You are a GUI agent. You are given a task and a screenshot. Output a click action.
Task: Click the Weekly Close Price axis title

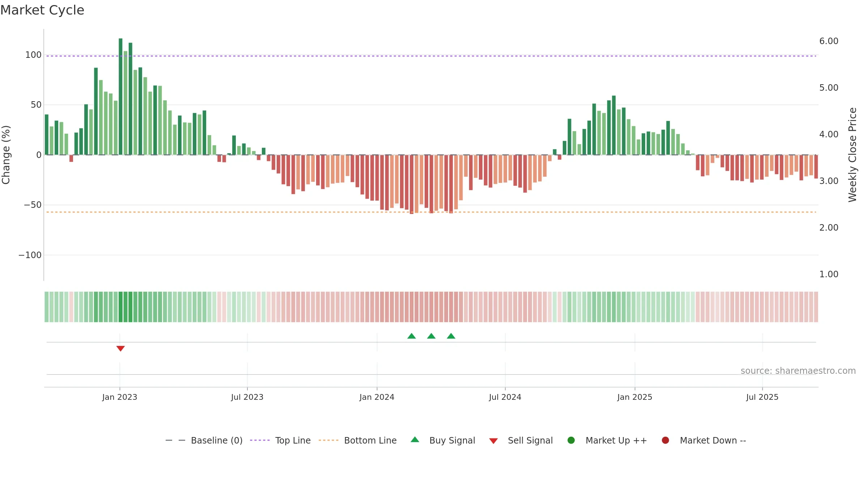tap(852, 155)
